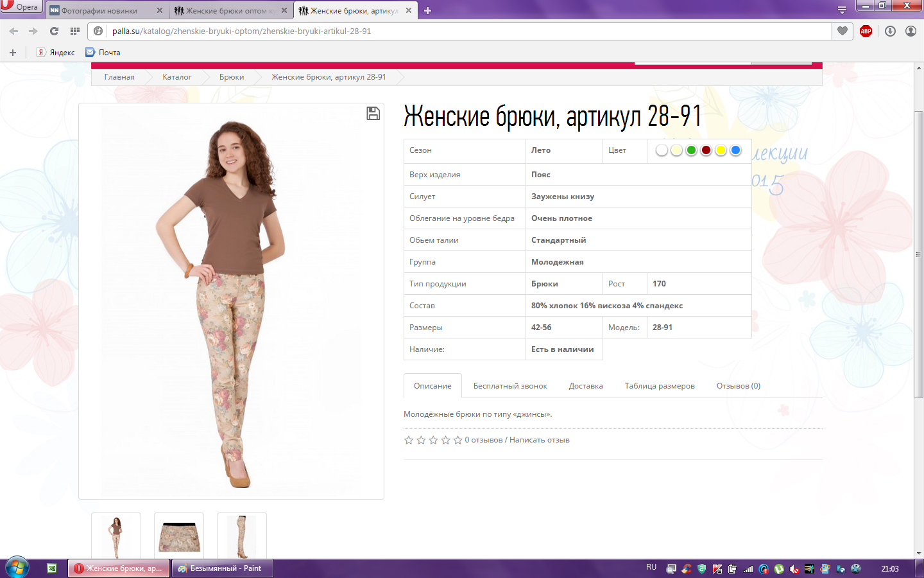Open a new tab with plus icon

coord(428,10)
